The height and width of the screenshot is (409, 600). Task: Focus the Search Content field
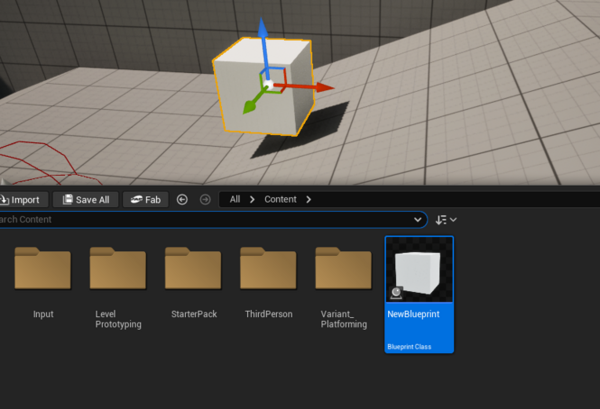click(x=212, y=220)
